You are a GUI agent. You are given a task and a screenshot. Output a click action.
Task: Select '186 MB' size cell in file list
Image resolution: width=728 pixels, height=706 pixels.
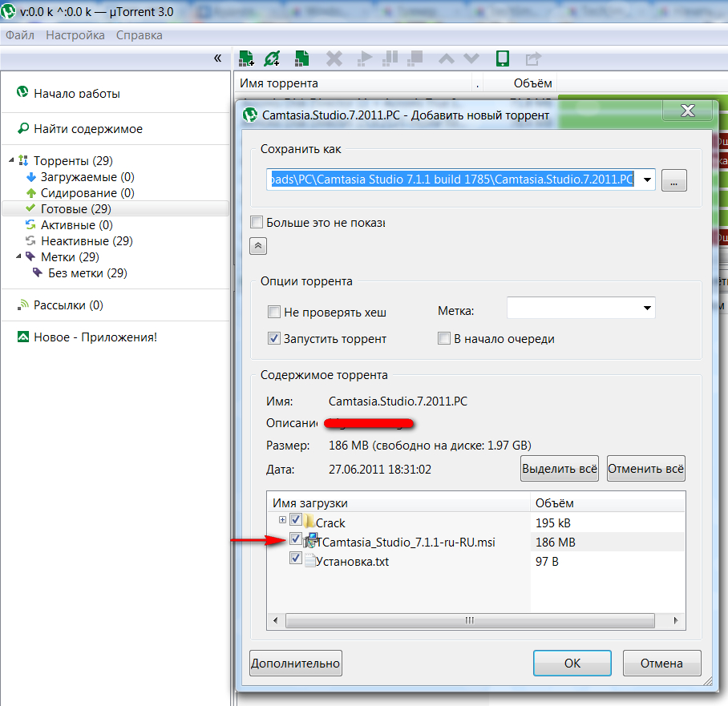click(x=556, y=543)
